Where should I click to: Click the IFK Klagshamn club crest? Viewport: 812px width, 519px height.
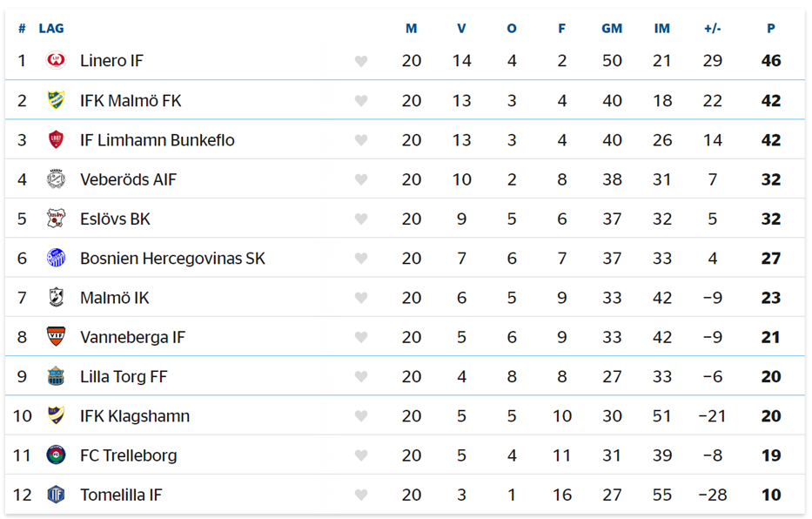[56, 416]
